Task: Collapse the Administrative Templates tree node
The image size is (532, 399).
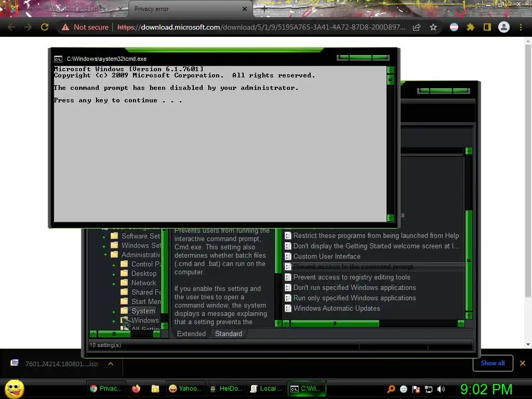Action: coord(105,255)
